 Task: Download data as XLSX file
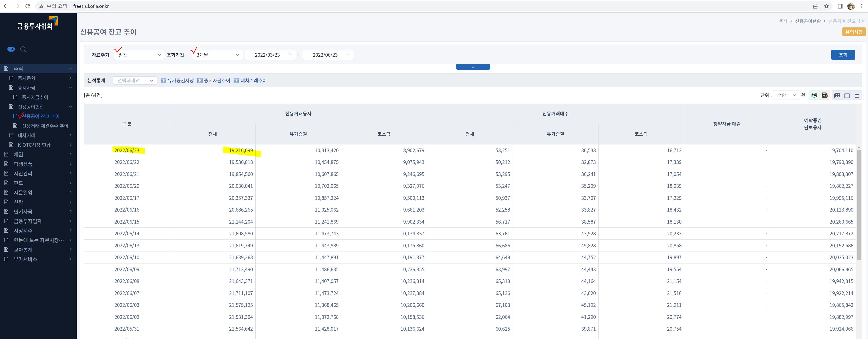click(814, 95)
